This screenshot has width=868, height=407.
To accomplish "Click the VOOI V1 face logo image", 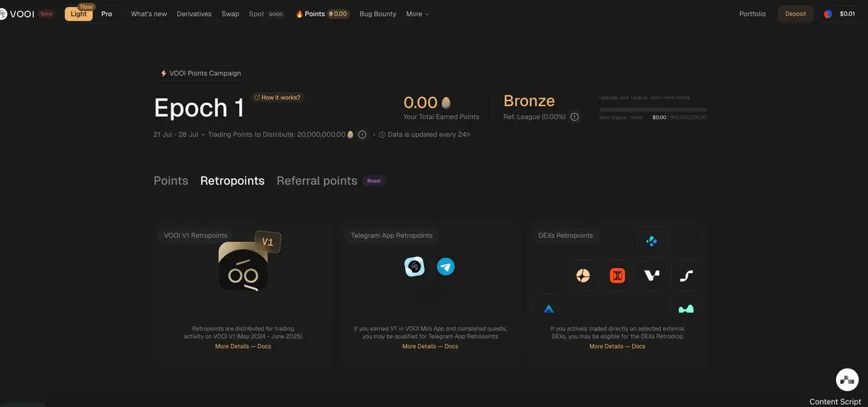I will coord(243,267).
